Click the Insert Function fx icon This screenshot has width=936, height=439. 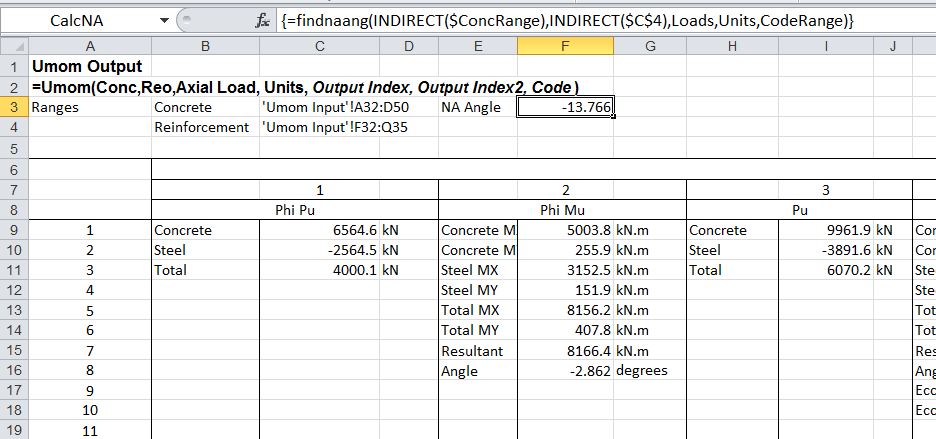point(262,20)
